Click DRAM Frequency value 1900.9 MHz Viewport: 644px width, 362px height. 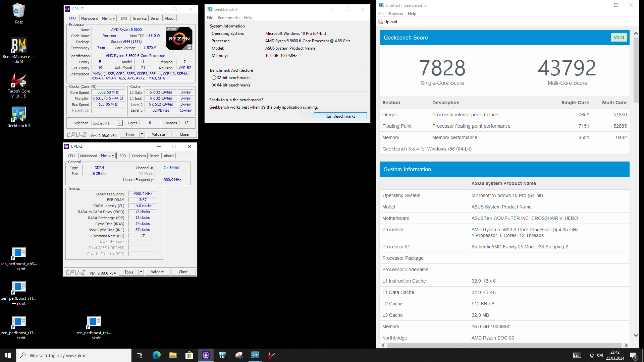[143, 194]
